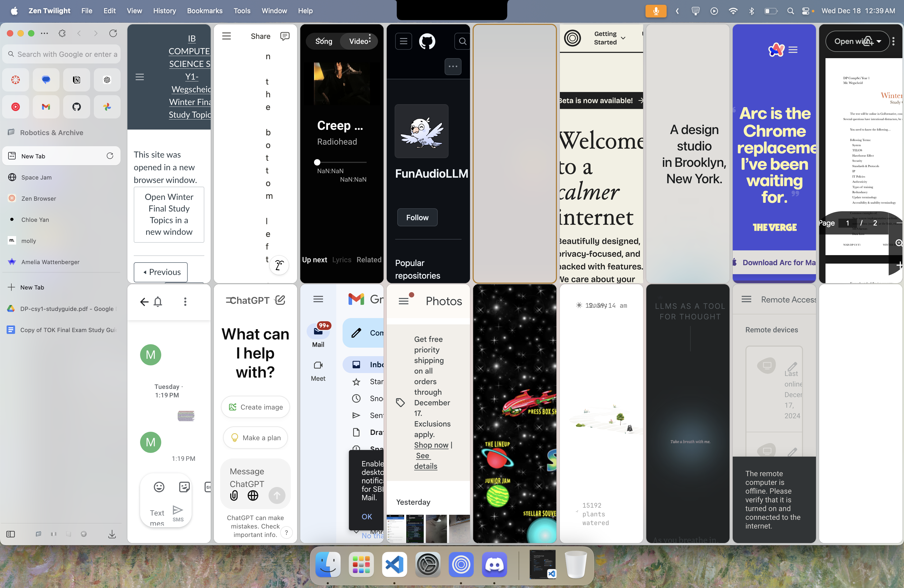Switch to the Related tab in YouTube Music

click(369, 260)
